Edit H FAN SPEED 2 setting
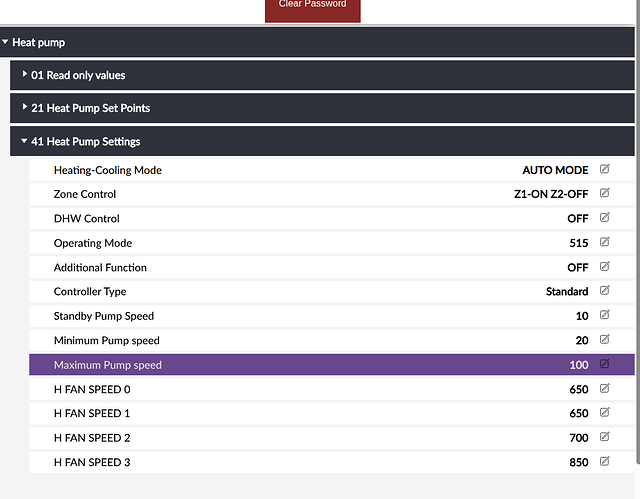 [604, 437]
